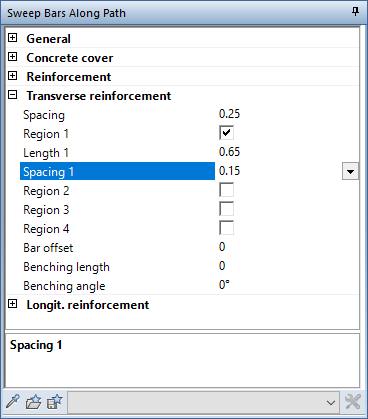Expand the General section
The height and width of the screenshot is (419, 368).
point(12,38)
